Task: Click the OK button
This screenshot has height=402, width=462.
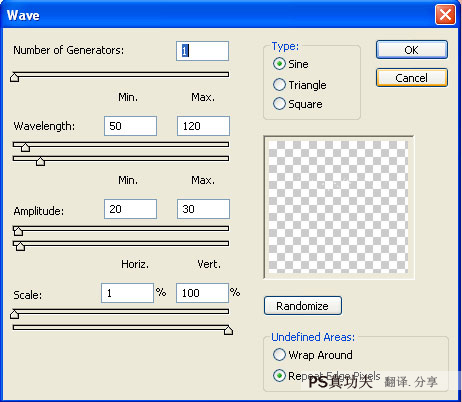Action: [412, 50]
